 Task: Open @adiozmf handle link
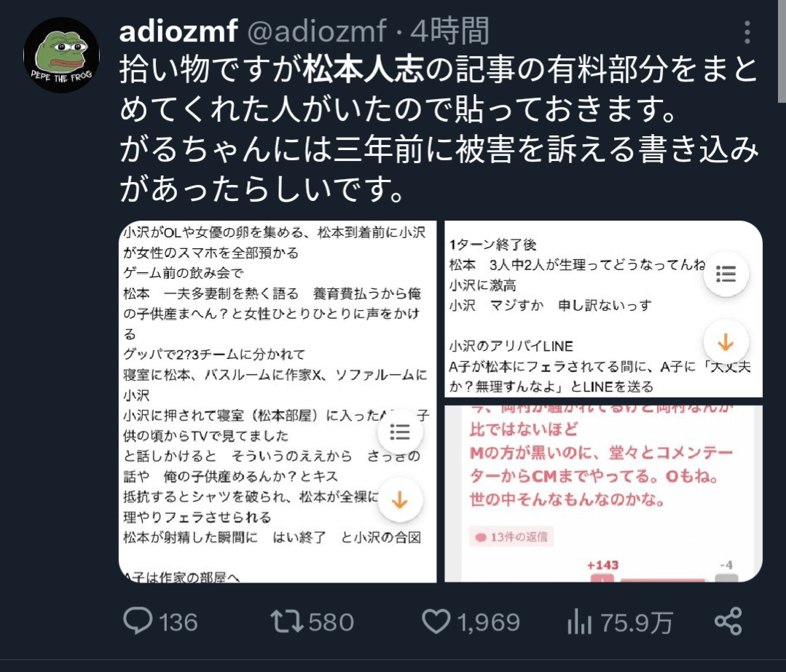317,31
